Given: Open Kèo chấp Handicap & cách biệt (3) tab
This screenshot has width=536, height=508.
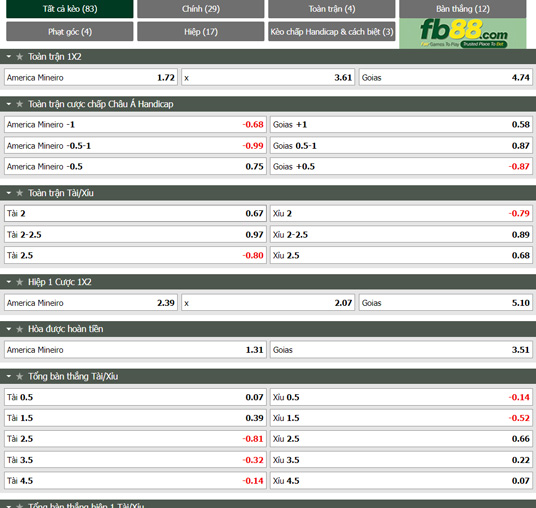Looking at the screenshot, I should pyautogui.click(x=332, y=31).
